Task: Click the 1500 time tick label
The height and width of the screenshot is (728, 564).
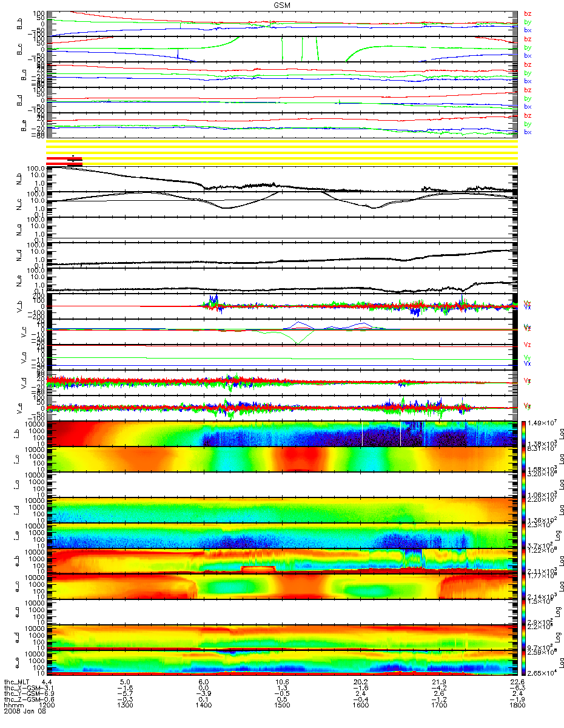Action: pyautogui.click(x=282, y=706)
